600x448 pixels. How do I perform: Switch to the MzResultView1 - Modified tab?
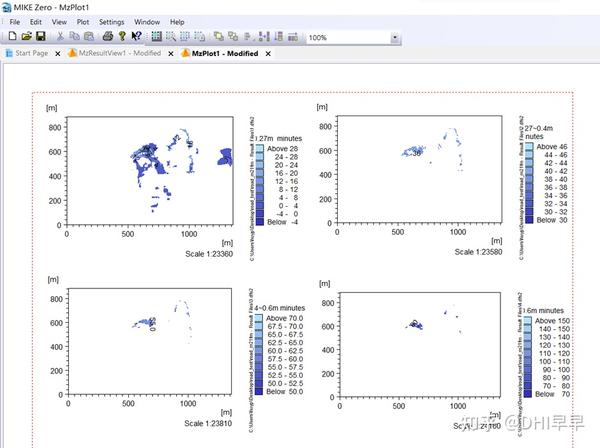coord(119,53)
